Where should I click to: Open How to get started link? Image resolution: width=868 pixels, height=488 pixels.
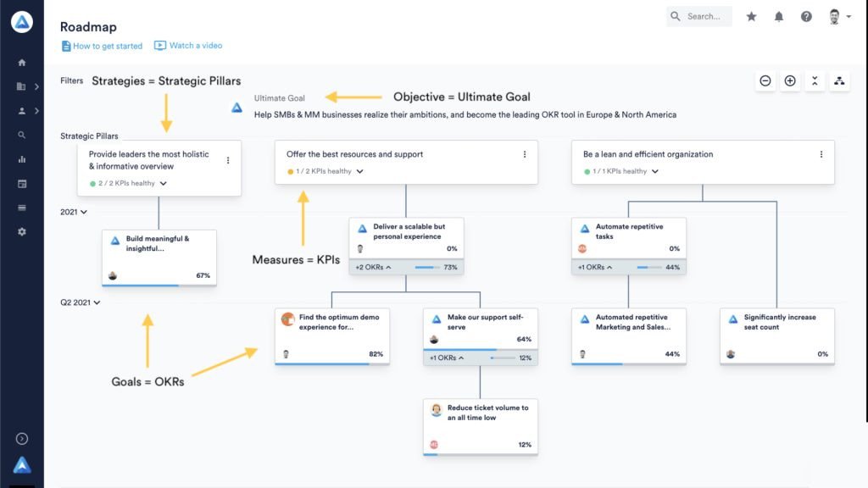102,46
